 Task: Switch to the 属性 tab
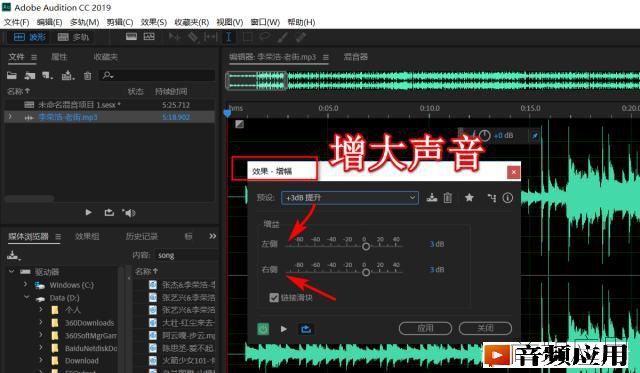coord(59,57)
